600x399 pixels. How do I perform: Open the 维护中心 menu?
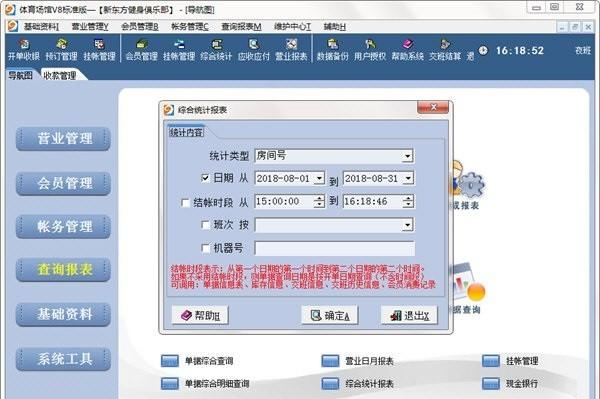tap(292, 27)
